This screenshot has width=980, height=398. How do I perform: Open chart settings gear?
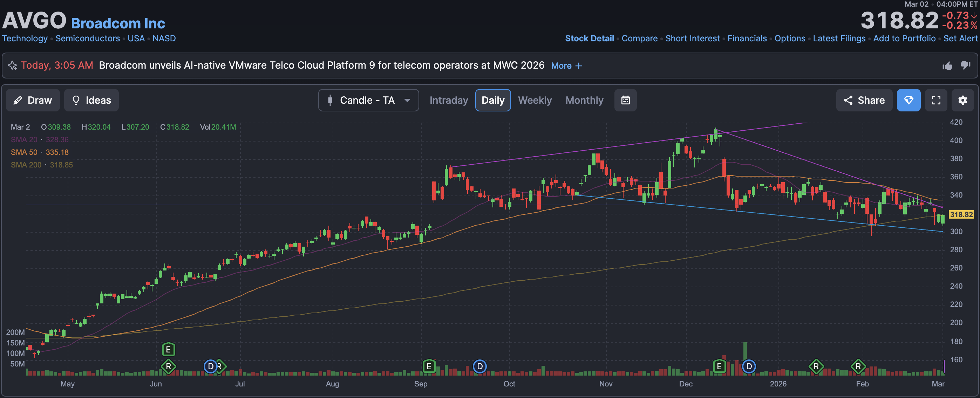pyautogui.click(x=962, y=100)
